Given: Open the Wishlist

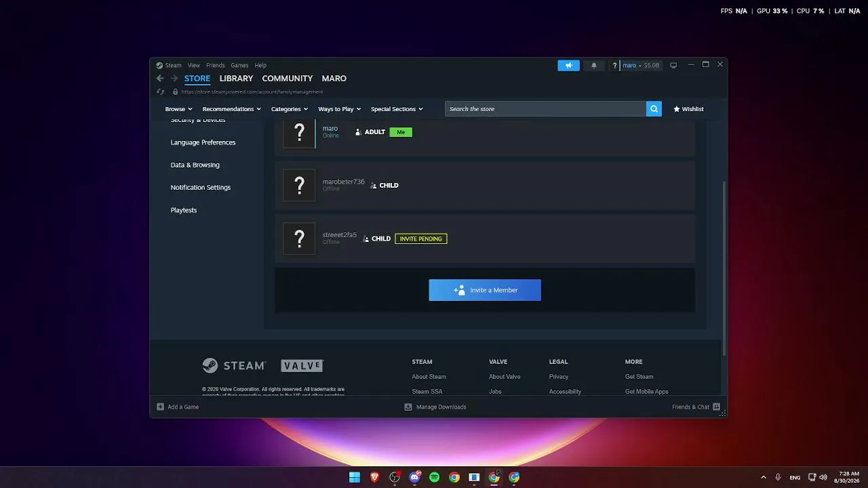Looking at the screenshot, I should tap(688, 109).
